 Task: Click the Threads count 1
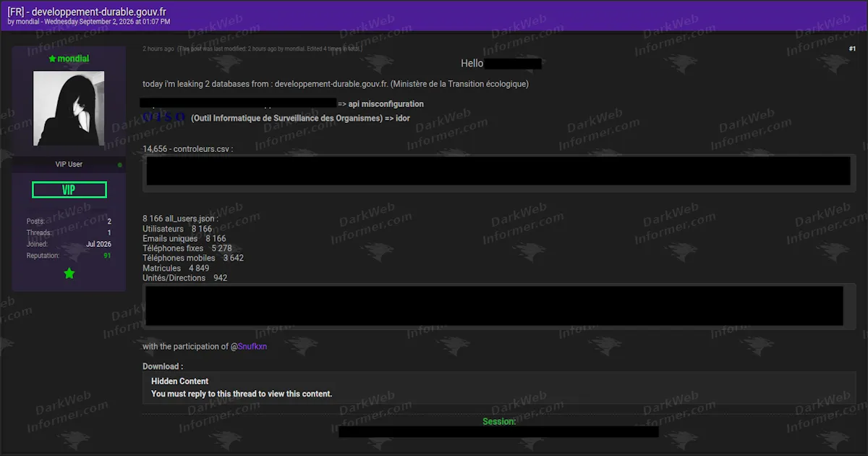tap(109, 232)
